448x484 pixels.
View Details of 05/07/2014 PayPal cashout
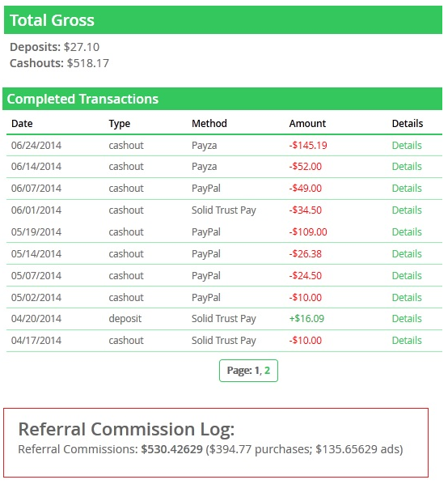point(407,275)
